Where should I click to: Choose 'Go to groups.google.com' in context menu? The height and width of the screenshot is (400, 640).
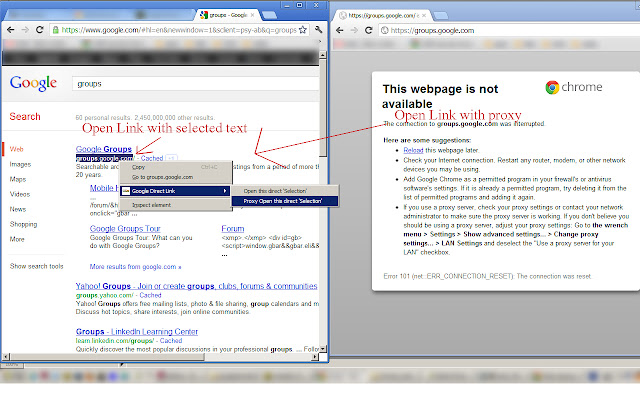tap(162, 177)
